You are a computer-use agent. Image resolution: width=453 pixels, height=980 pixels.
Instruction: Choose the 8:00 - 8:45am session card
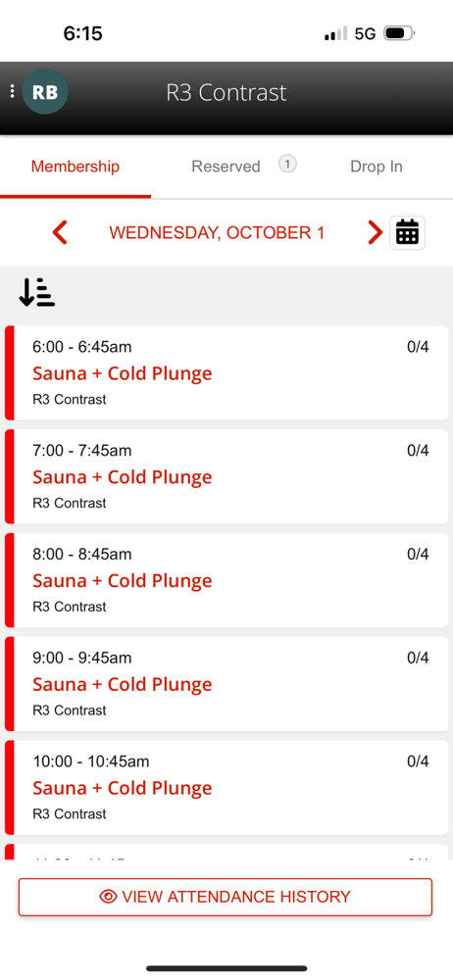(x=226, y=580)
